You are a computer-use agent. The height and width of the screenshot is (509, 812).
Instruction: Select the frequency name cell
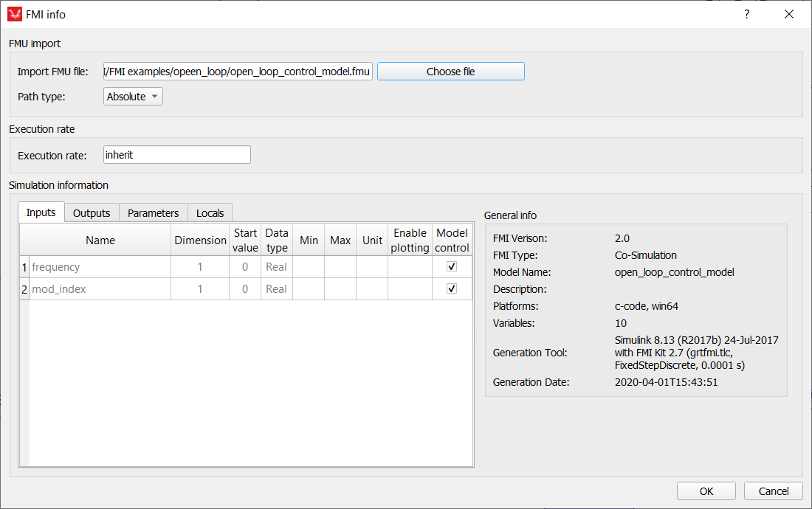pyautogui.click(x=100, y=267)
